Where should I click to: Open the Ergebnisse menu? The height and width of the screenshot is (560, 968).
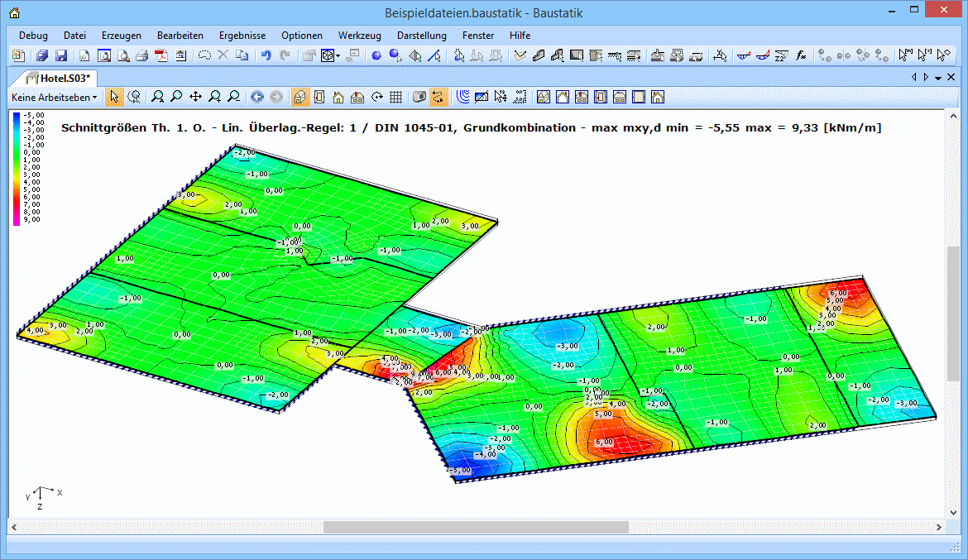pos(242,36)
